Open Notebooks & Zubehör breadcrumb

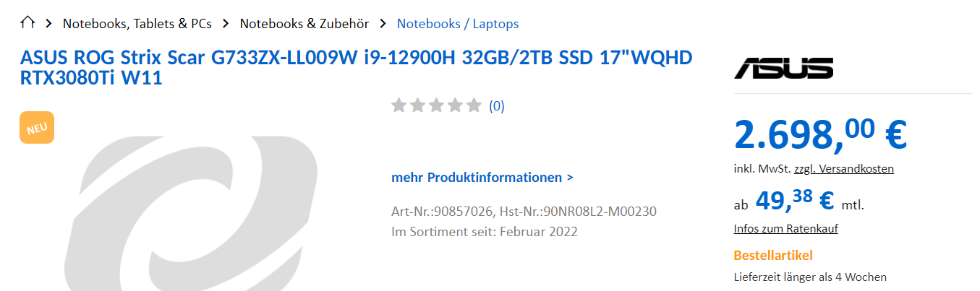pos(304,24)
